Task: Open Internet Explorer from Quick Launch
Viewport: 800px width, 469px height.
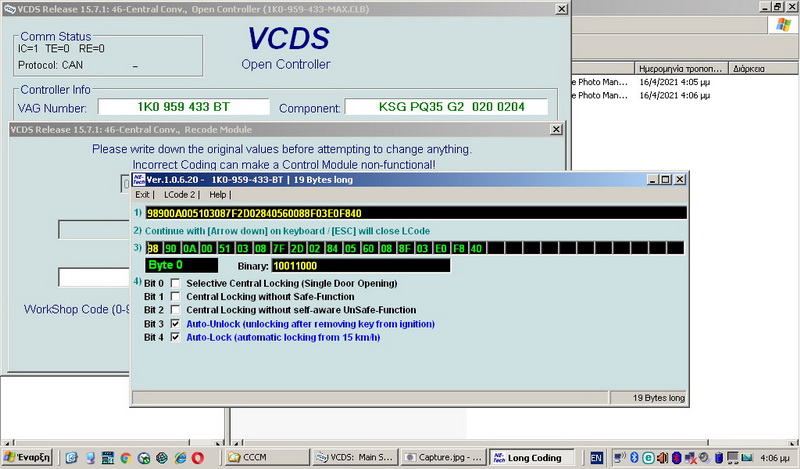Action: coord(180,458)
